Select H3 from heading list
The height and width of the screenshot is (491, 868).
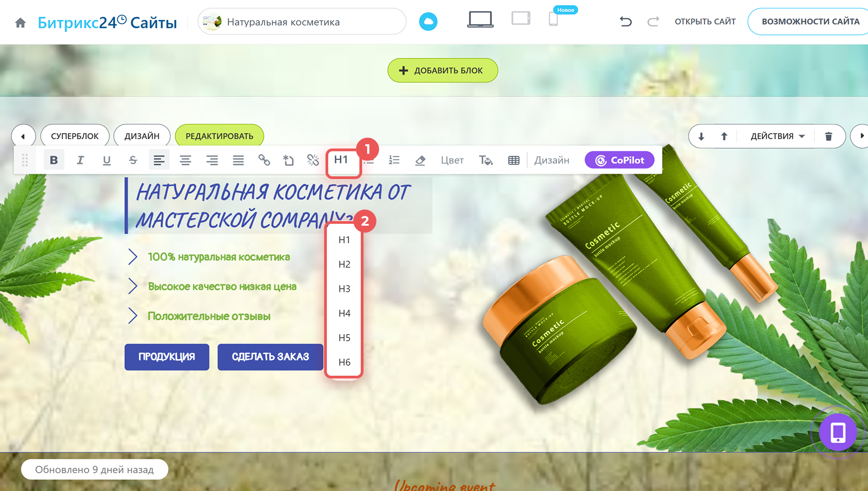[344, 288]
